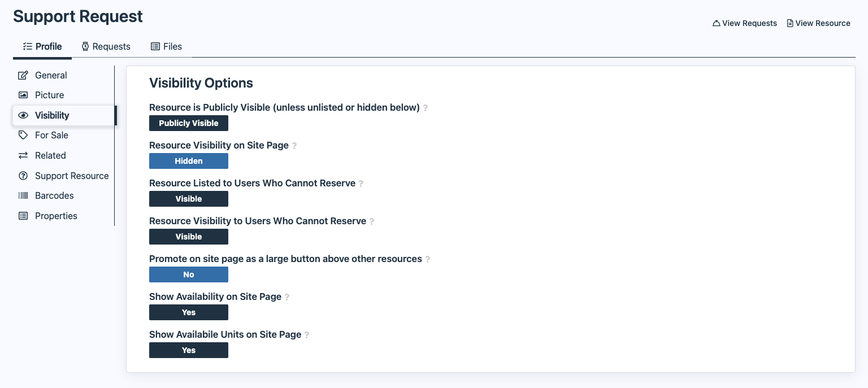Click the list icon beside Properties

(x=23, y=216)
